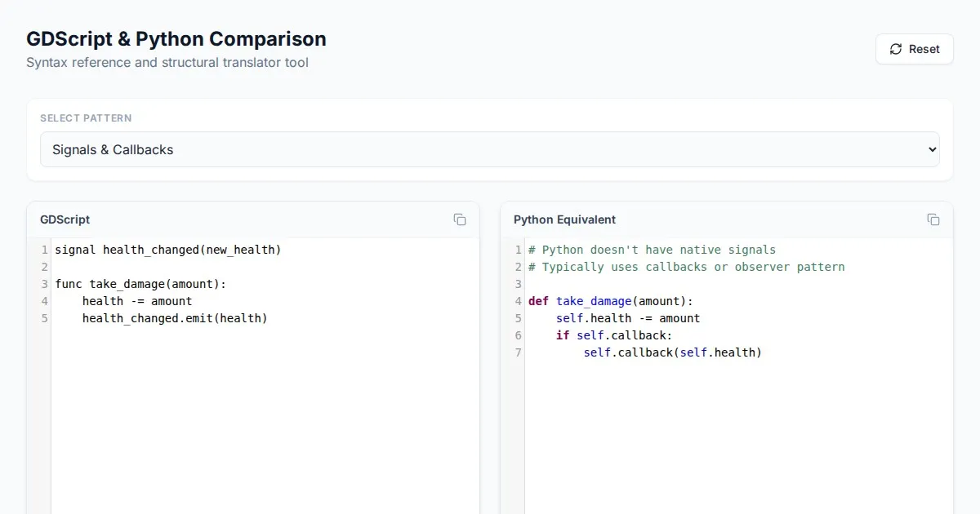Click the self.callback(self.health) line
Image resolution: width=980 pixels, height=514 pixels.
click(x=672, y=352)
